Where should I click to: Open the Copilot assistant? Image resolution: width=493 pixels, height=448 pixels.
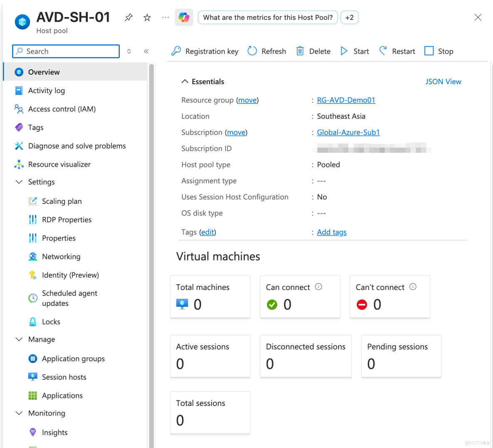184,17
